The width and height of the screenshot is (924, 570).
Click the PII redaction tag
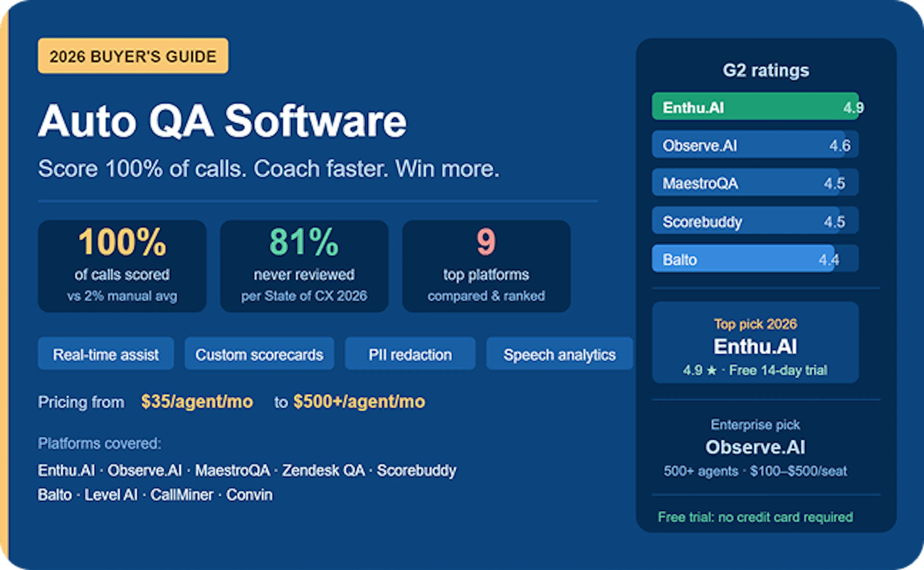(x=410, y=354)
